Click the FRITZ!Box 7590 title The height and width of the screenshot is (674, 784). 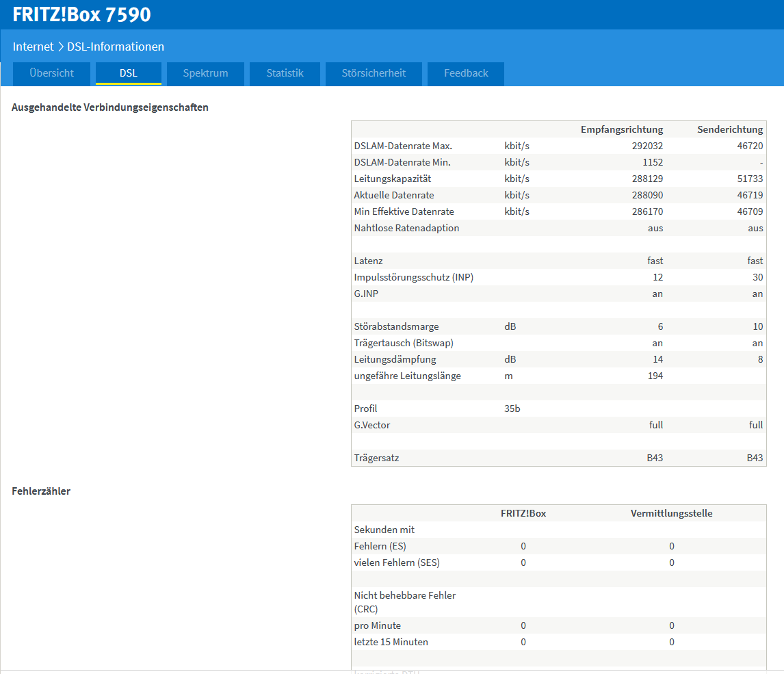point(81,14)
